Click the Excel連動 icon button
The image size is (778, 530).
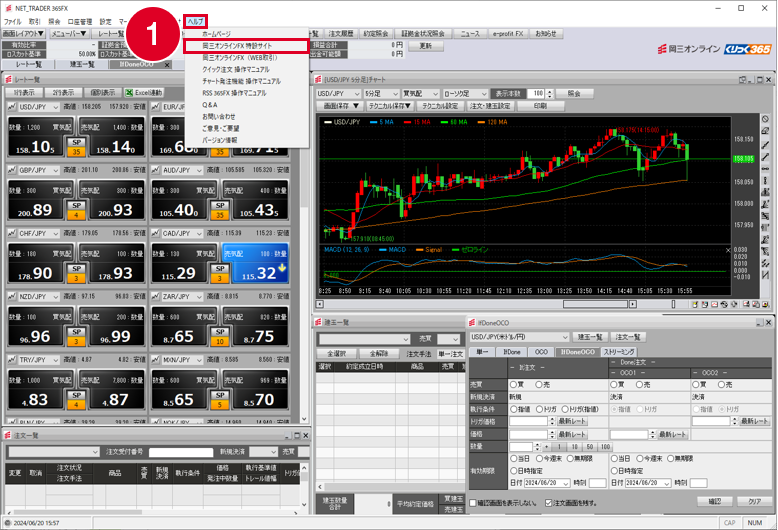pos(143,93)
